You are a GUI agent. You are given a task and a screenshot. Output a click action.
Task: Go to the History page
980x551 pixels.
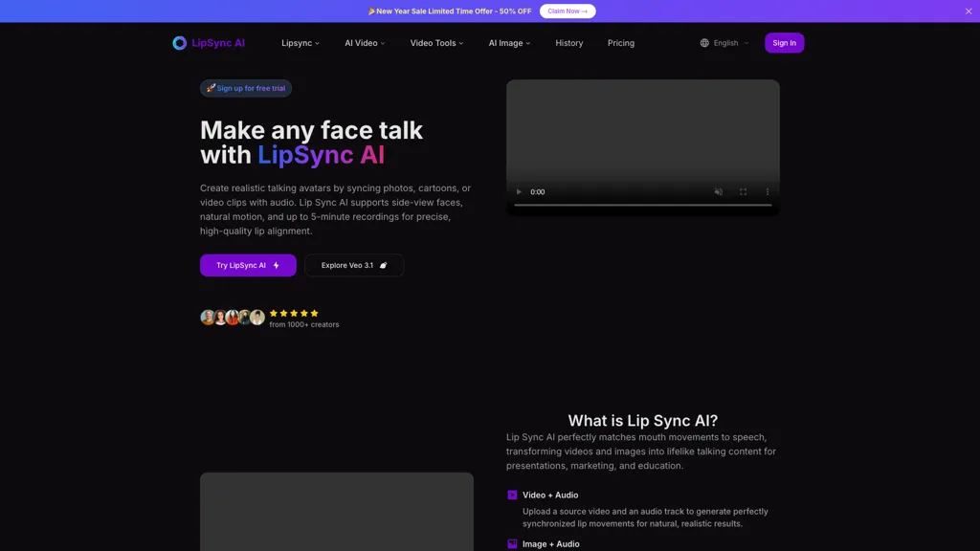(568, 42)
